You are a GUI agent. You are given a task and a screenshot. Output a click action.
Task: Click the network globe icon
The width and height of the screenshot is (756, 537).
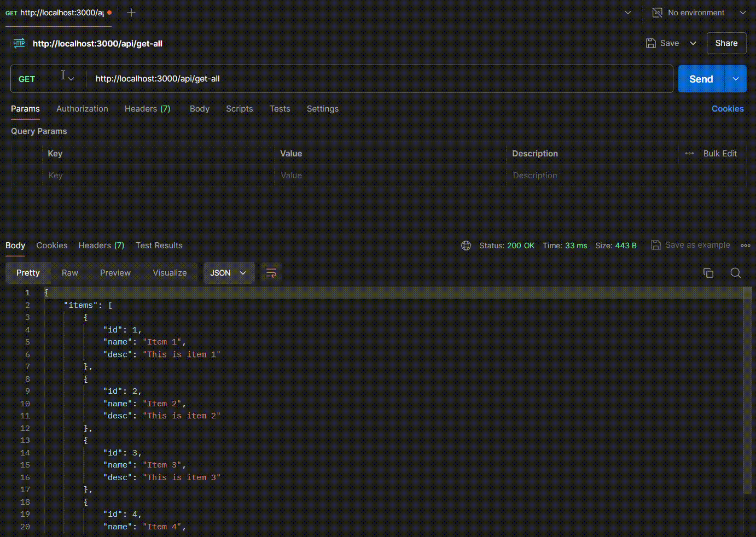pyautogui.click(x=466, y=246)
